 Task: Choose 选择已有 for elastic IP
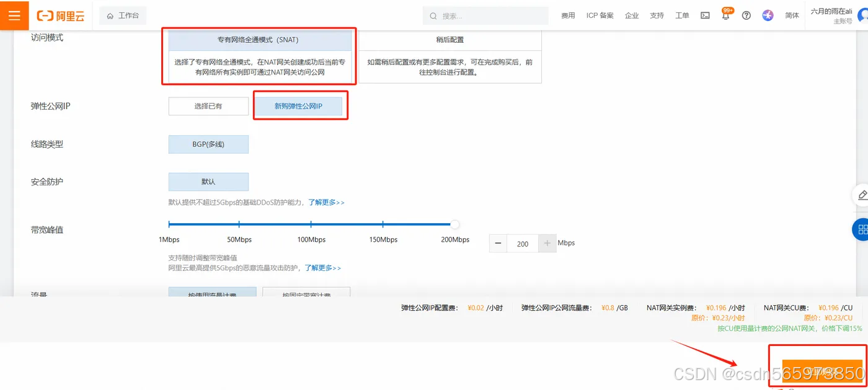pyautogui.click(x=208, y=106)
